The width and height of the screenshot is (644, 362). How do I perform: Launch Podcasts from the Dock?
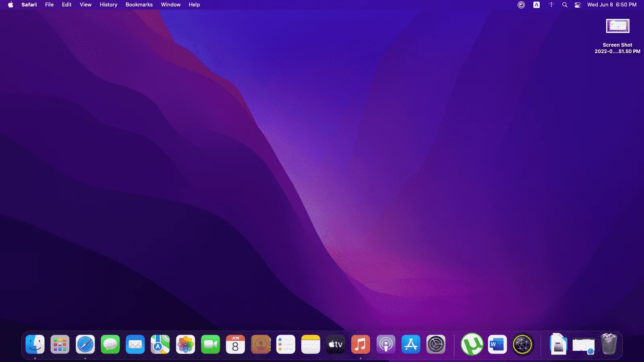click(x=386, y=345)
